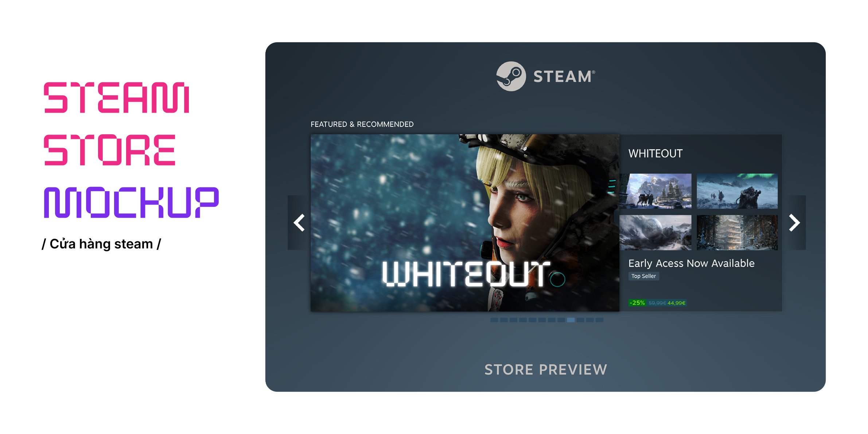The height and width of the screenshot is (434, 868).
Task: Select the first carousel page indicator
Action: tap(494, 320)
